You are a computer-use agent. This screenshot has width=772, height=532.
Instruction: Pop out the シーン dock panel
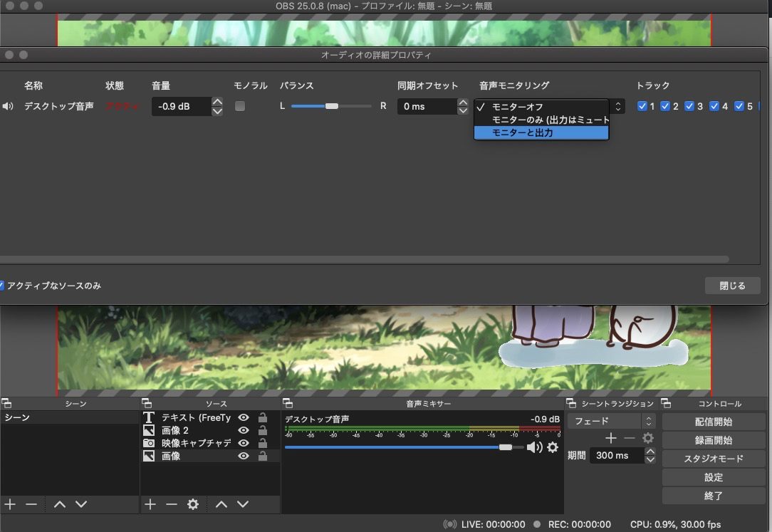(6, 404)
